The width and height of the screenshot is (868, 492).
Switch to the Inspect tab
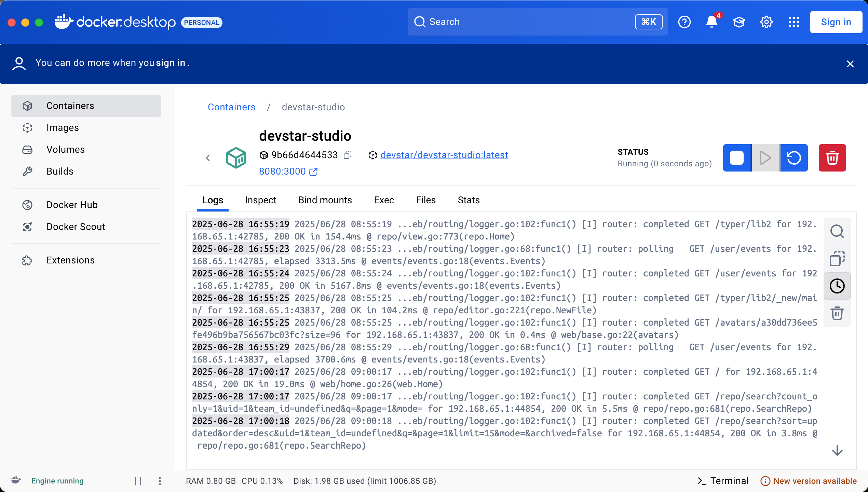260,200
